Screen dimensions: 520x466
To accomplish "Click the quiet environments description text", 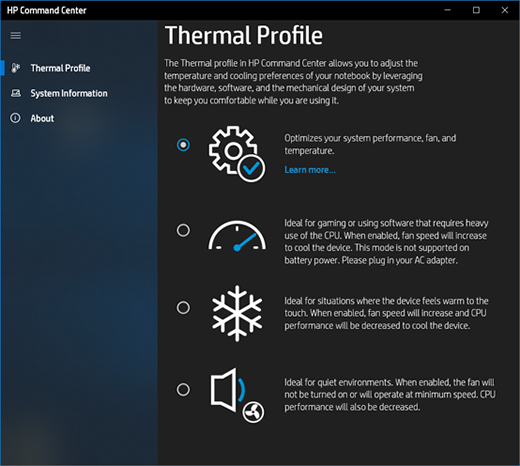I will (390, 395).
